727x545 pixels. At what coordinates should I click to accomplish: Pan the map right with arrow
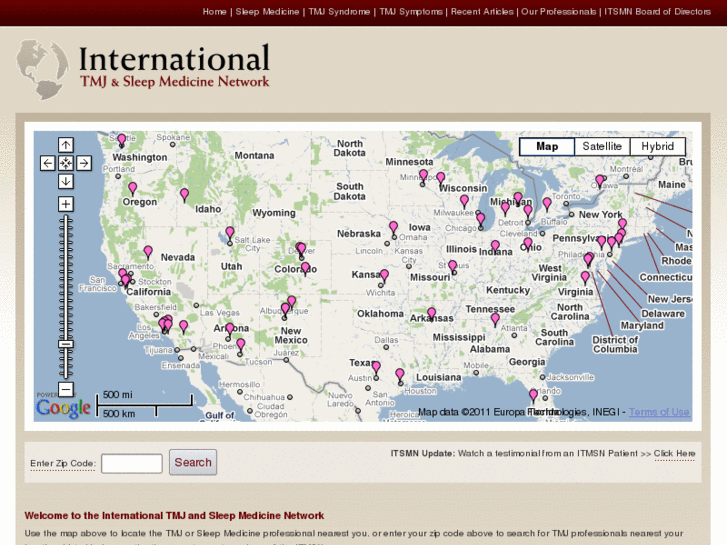[84, 163]
